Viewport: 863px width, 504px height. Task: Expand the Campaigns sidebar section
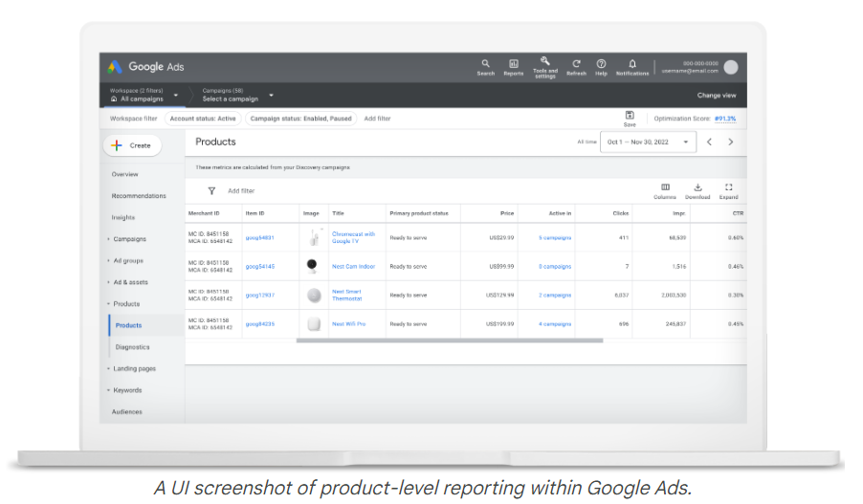(129, 239)
